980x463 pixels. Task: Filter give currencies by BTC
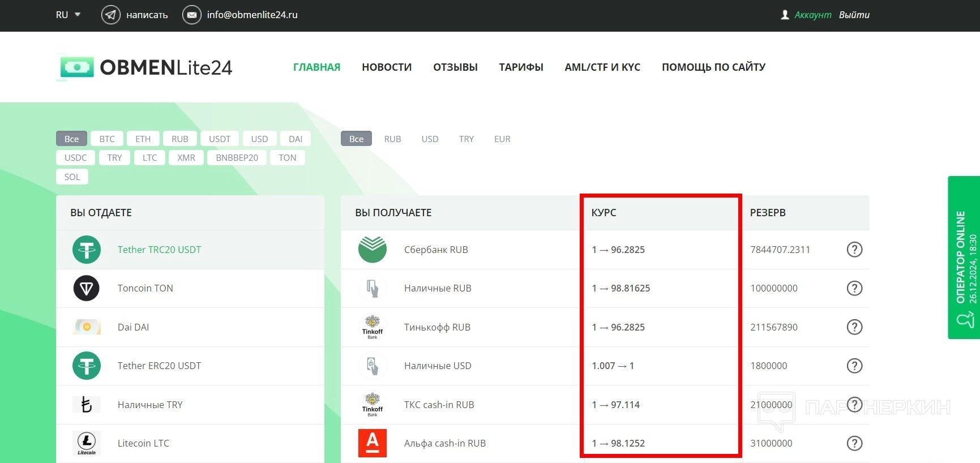tap(107, 139)
